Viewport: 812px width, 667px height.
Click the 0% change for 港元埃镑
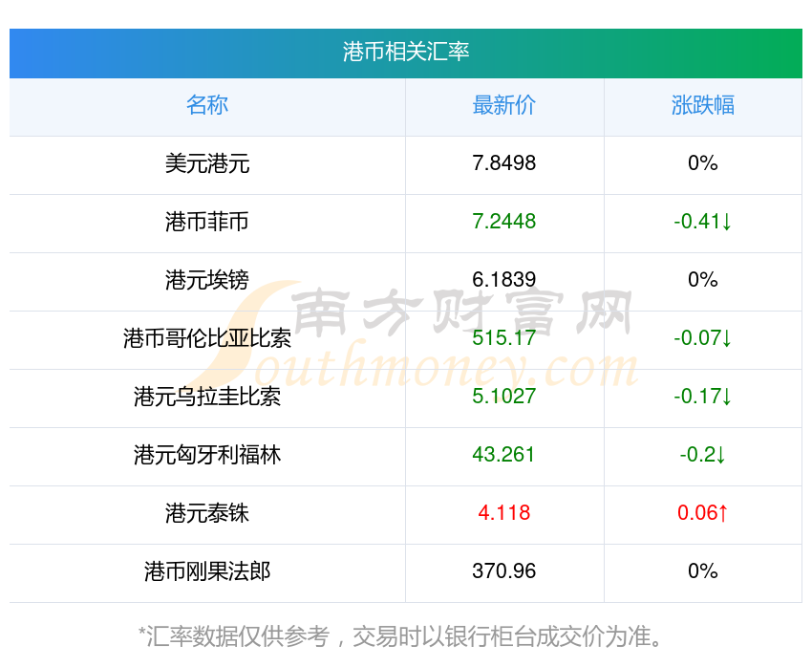pyautogui.click(x=703, y=280)
